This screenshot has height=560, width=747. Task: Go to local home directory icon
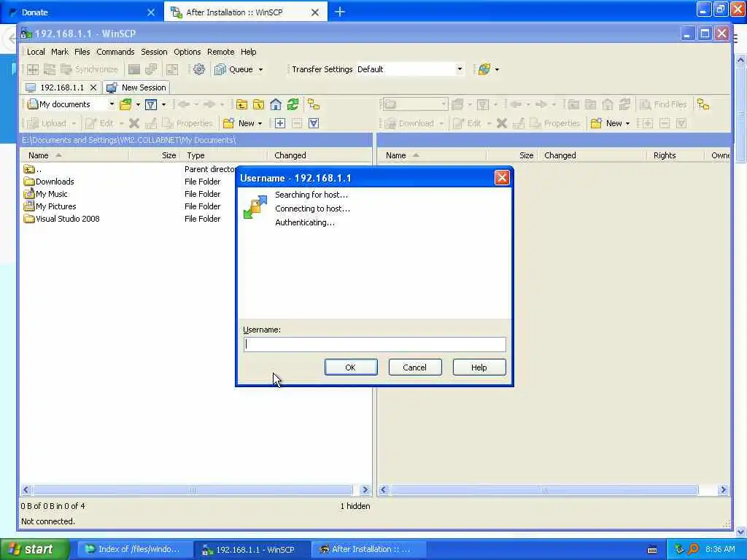(x=276, y=104)
